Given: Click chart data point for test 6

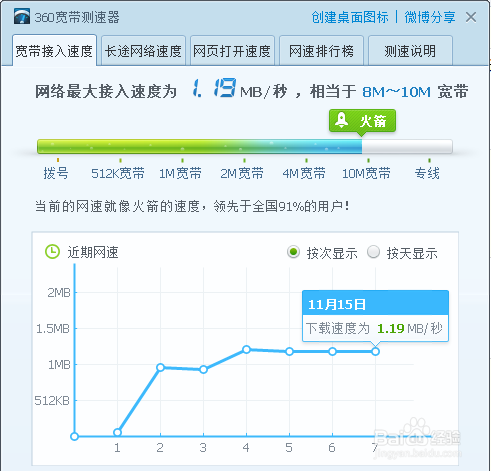Looking at the screenshot, I should (x=332, y=351).
